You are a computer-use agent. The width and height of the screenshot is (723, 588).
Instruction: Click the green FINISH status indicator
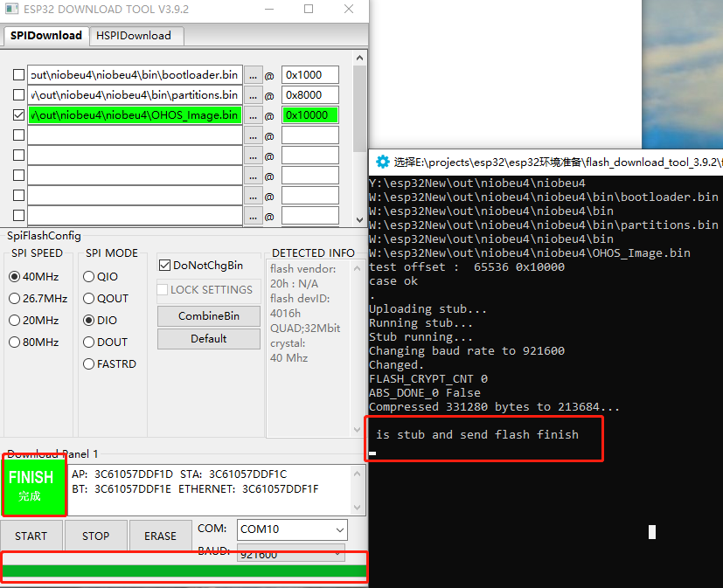pos(34,486)
